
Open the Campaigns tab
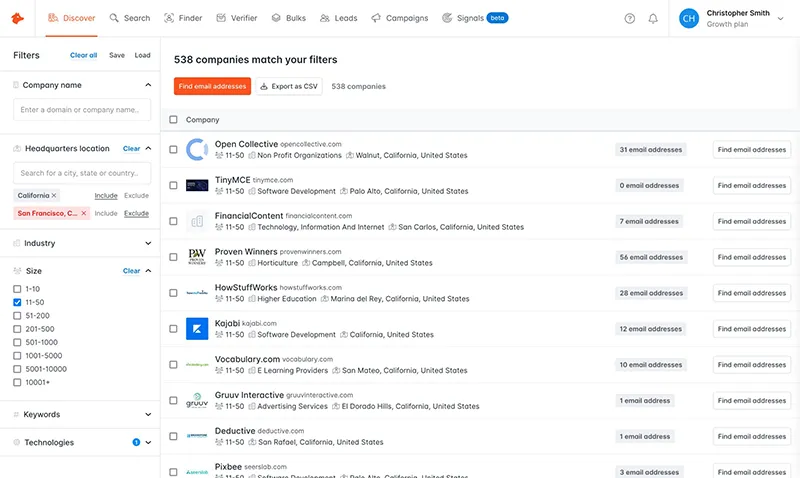pos(399,18)
